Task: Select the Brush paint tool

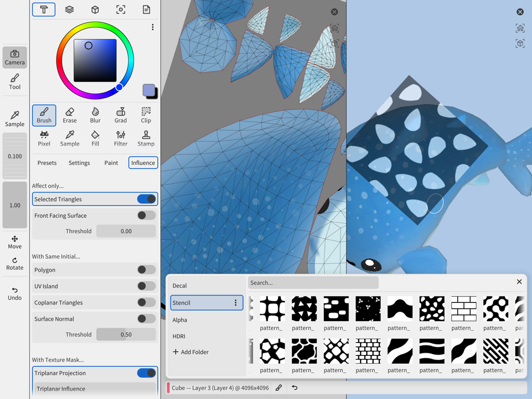Action: pyautogui.click(x=44, y=115)
